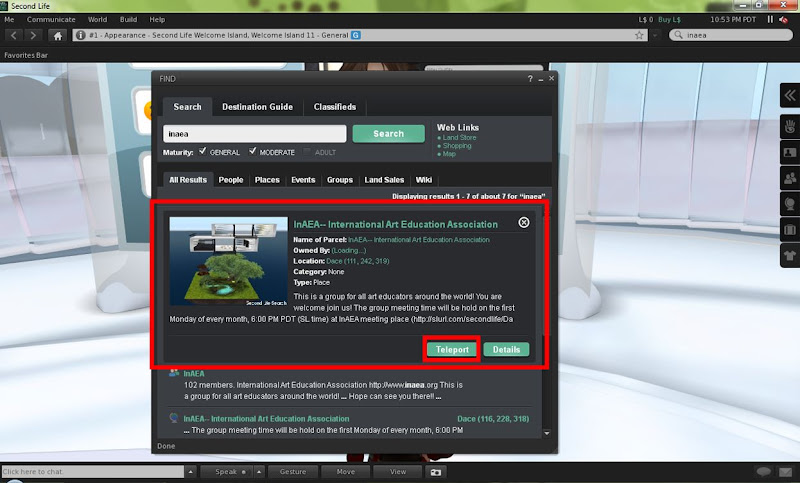Open the People sidebar icon
The width and height of the screenshot is (800, 483).
pos(790,178)
